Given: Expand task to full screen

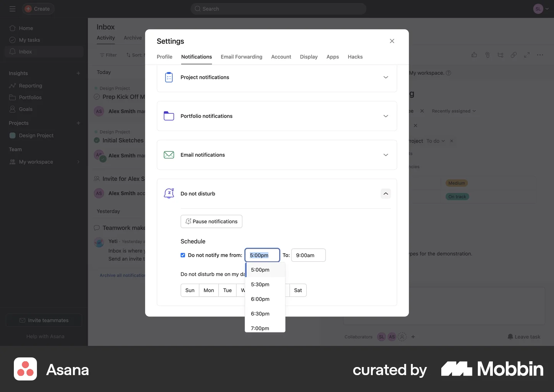Looking at the screenshot, I should click(527, 55).
